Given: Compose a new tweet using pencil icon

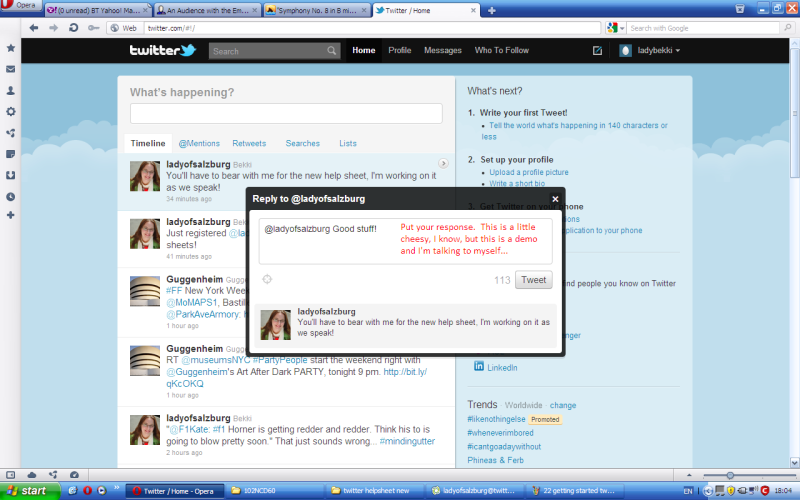Looking at the screenshot, I should point(597,51).
